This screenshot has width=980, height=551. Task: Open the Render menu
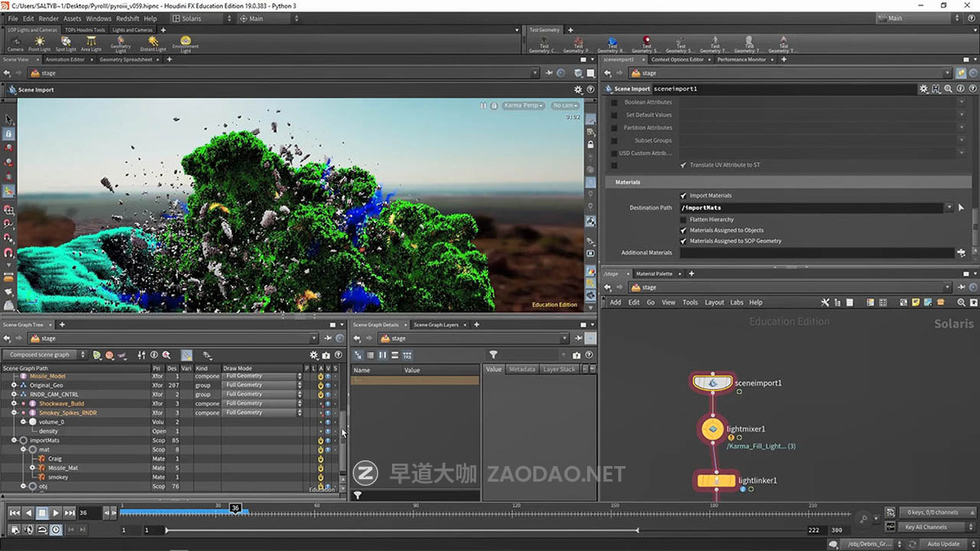pos(48,18)
